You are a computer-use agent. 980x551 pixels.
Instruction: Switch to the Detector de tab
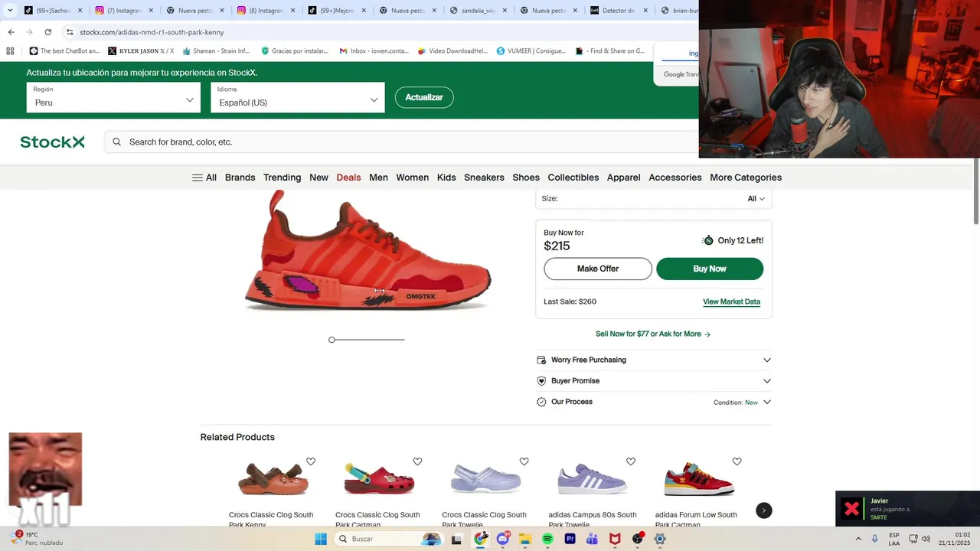[x=619, y=11]
